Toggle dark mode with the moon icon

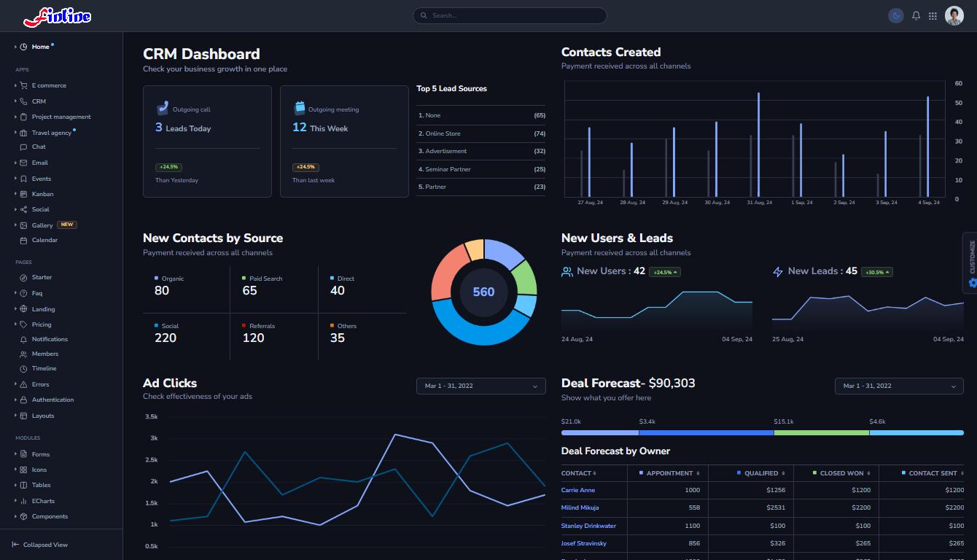[895, 15]
